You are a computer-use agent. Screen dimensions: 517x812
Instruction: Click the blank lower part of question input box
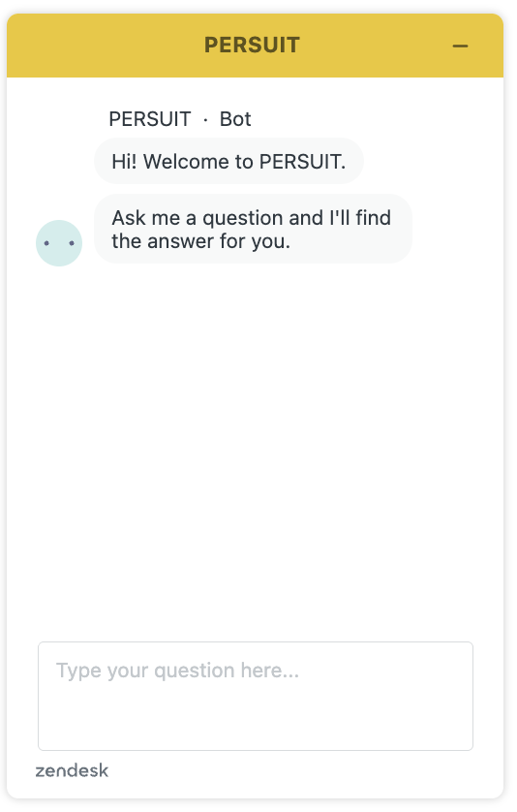[x=256, y=723]
